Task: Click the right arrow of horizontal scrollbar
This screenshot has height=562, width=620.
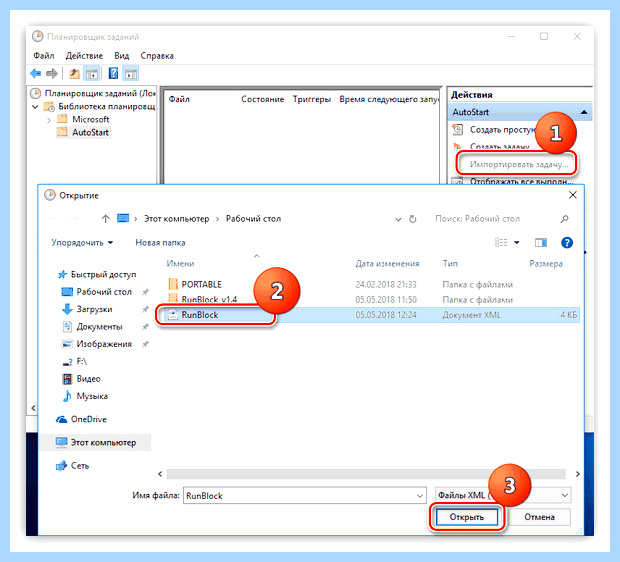Action: point(578,474)
